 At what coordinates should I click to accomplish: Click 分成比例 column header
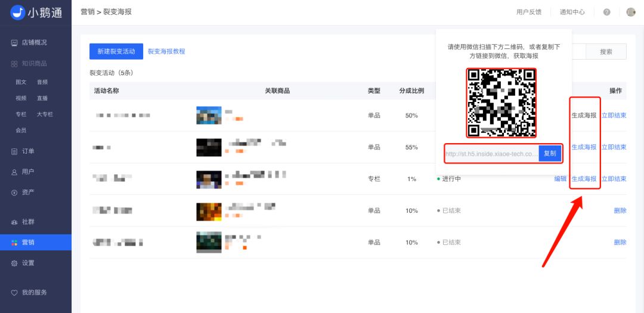[411, 91]
